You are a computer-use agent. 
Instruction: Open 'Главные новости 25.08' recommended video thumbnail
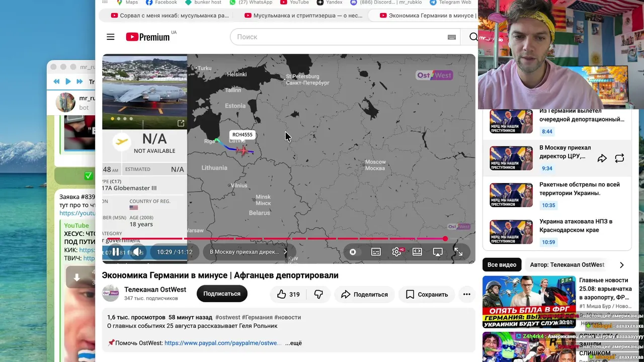pyautogui.click(x=529, y=302)
